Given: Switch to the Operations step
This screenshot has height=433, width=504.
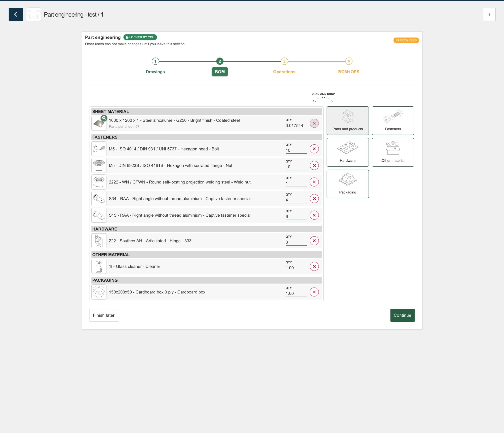Looking at the screenshot, I should pyautogui.click(x=284, y=72).
